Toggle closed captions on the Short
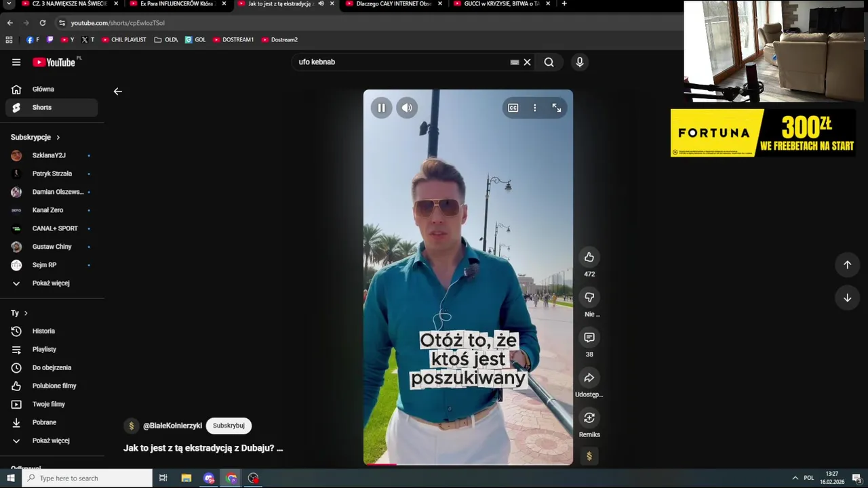868x488 pixels. (x=513, y=108)
